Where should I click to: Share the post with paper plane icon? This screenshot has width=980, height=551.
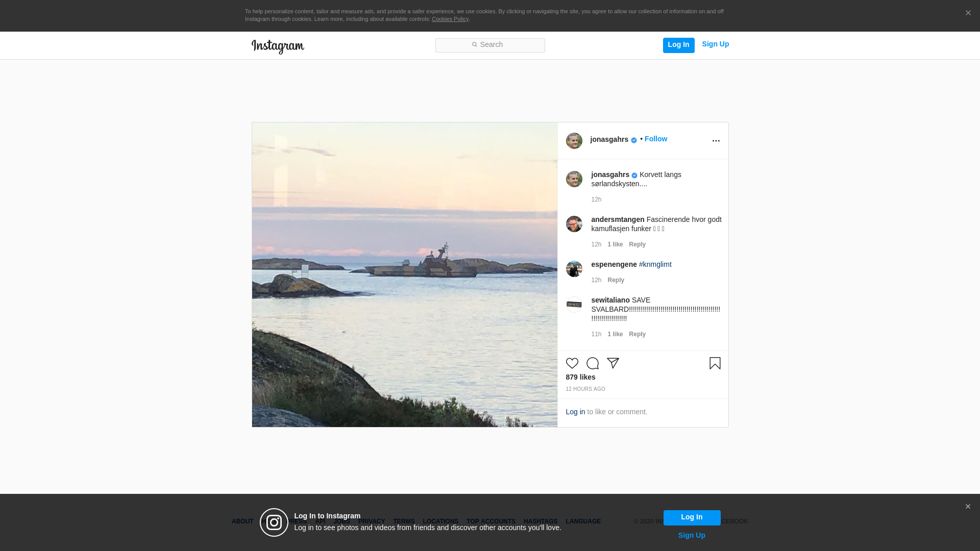(x=612, y=363)
